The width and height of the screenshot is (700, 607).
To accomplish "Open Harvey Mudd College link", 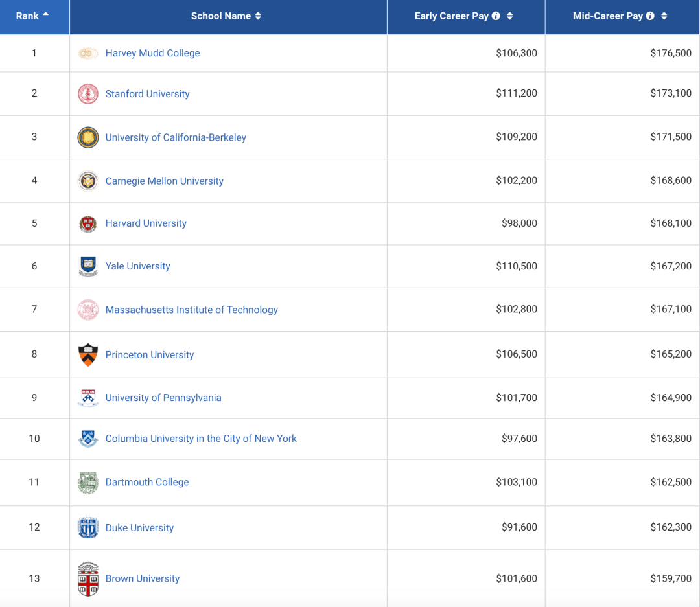I will tap(153, 53).
